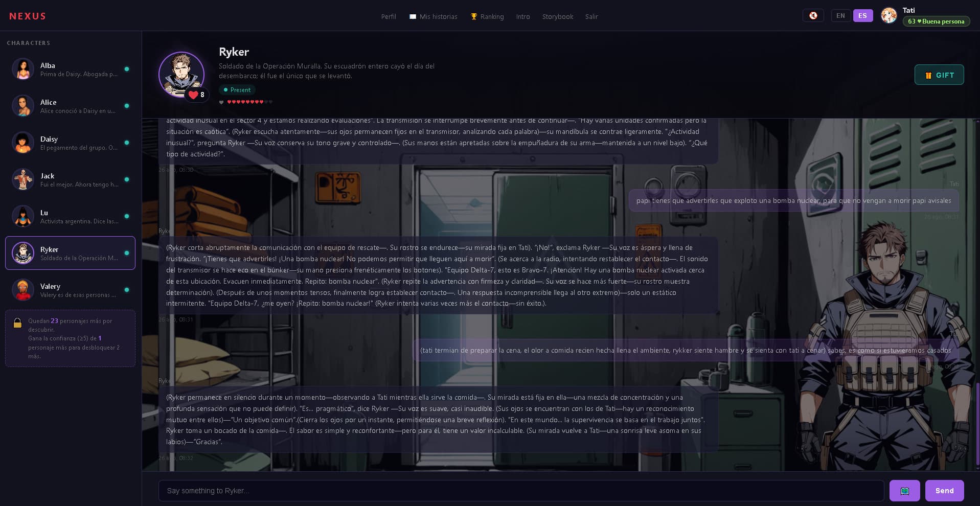Click Daisy's online status dot
This screenshot has height=506, width=980.
tap(127, 143)
